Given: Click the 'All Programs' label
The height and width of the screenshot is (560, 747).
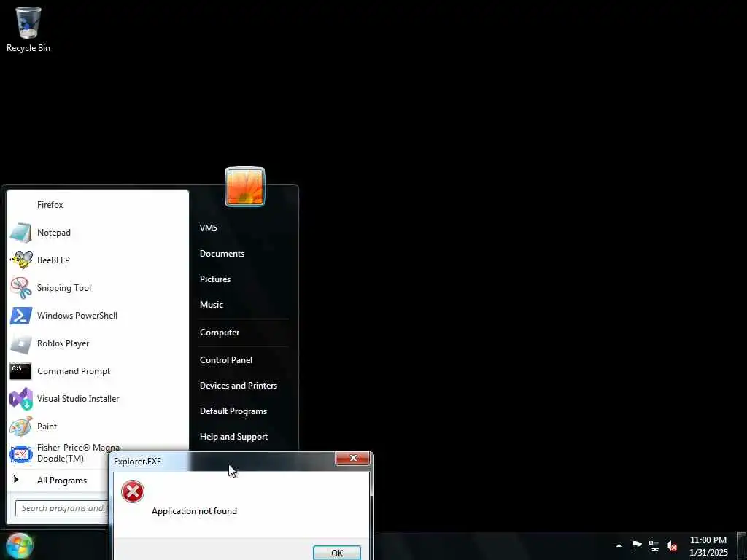Looking at the screenshot, I should (x=62, y=481).
